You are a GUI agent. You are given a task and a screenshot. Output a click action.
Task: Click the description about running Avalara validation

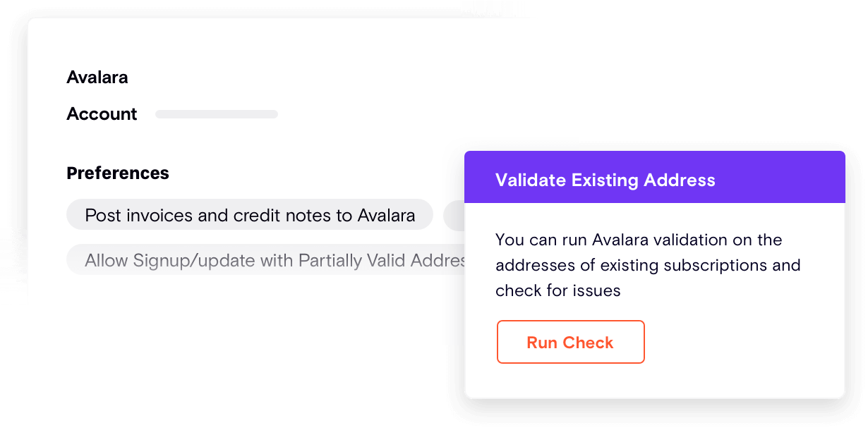click(x=649, y=265)
